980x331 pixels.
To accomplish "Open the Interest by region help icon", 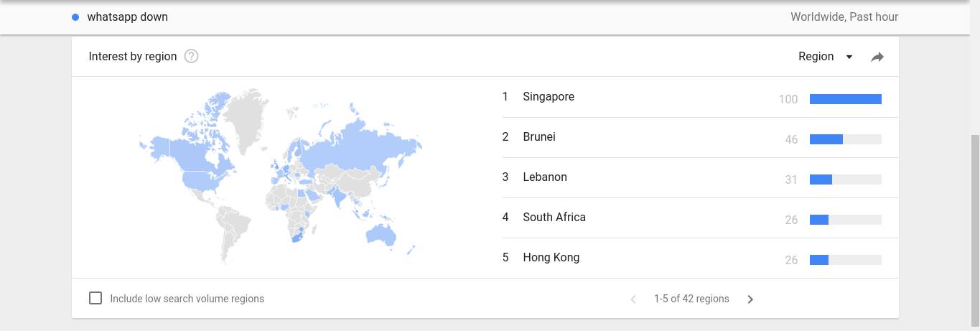I will [x=191, y=56].
